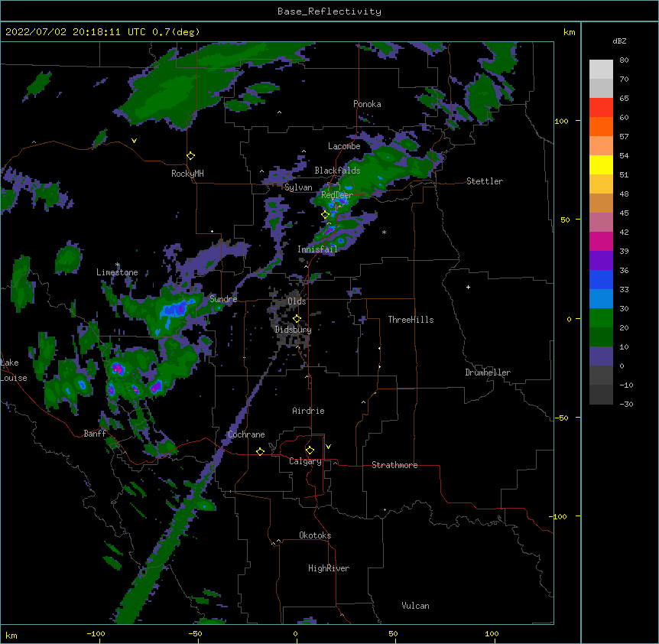This screenshot has width=659, height=644.
Task: Click the 100 tick on the vertical km axis
Action: click(x=561, y=121)
